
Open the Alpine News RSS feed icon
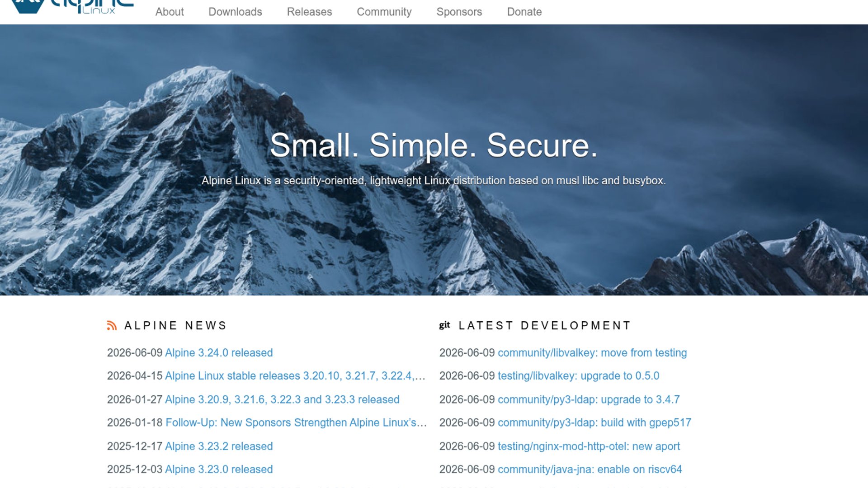pyautogui.click(x=112, y=325)
